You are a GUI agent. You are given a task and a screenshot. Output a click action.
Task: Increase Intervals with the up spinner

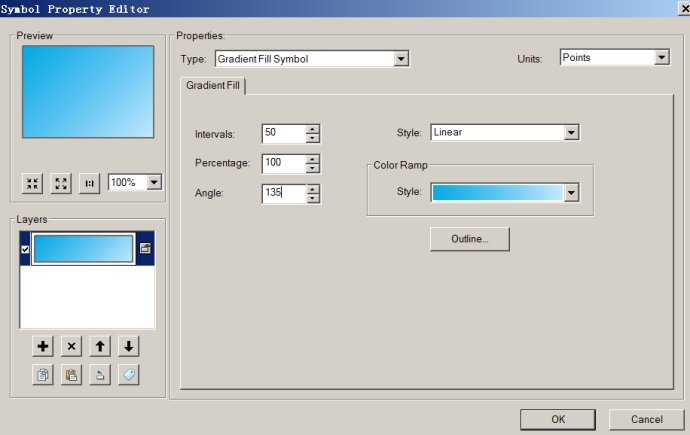(312, 129)
